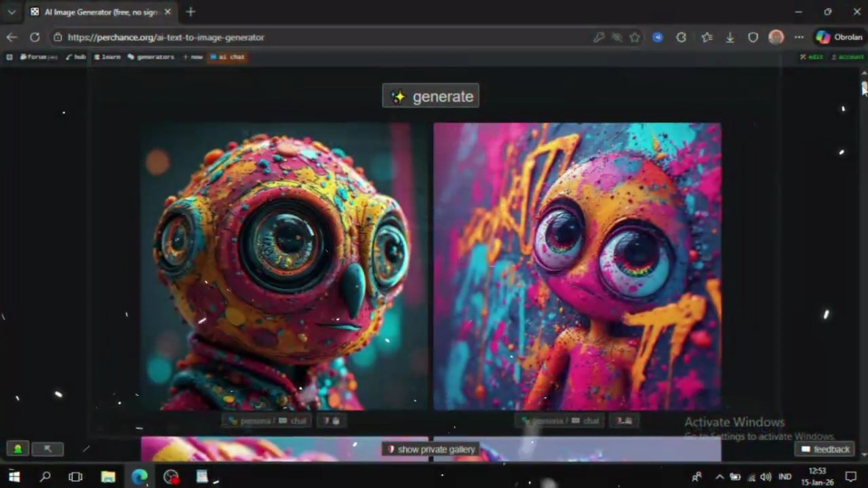The width and height of the screenshot is (868, 488).
Task: Toggle show private gallery
Action: click(431, 449)
